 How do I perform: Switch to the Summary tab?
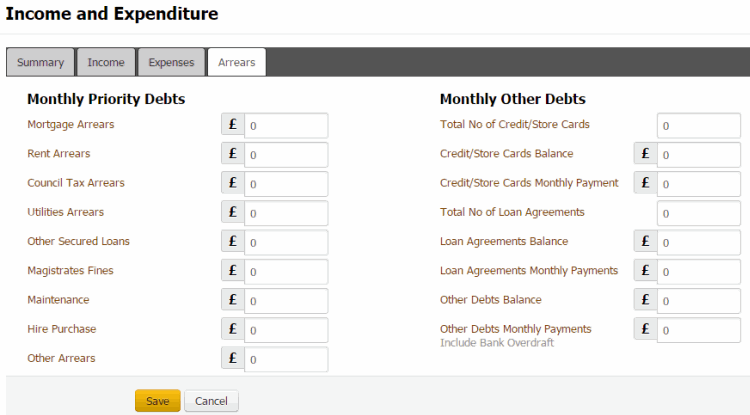40,62
